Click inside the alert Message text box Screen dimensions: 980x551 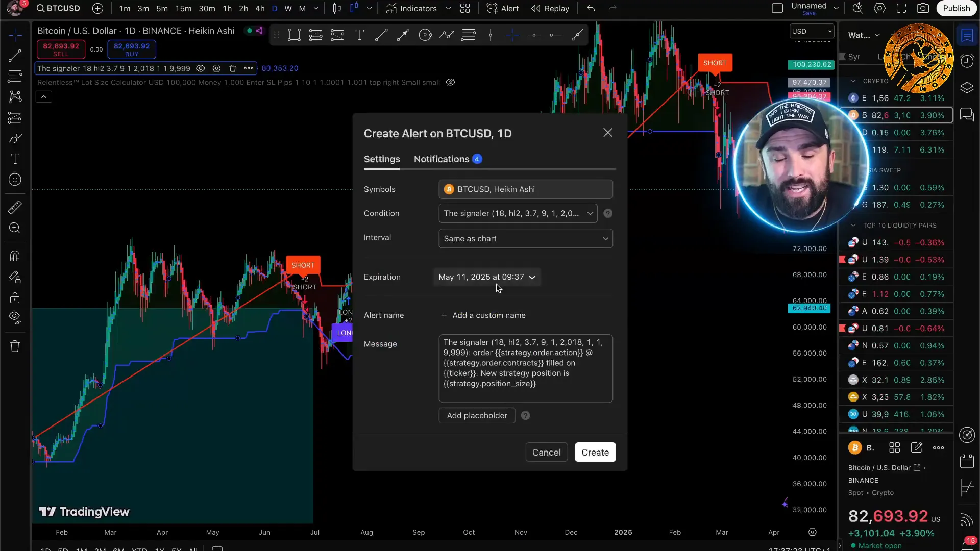pos(526,368)
